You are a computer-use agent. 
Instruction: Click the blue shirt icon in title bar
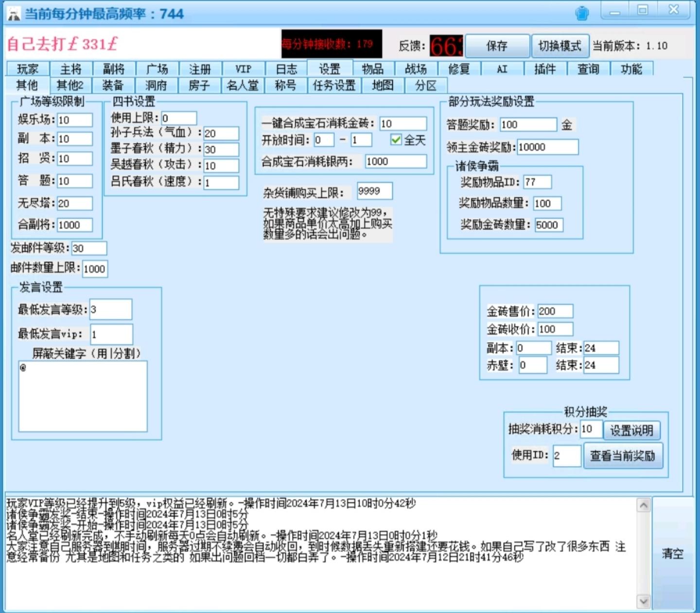(582, 13)
